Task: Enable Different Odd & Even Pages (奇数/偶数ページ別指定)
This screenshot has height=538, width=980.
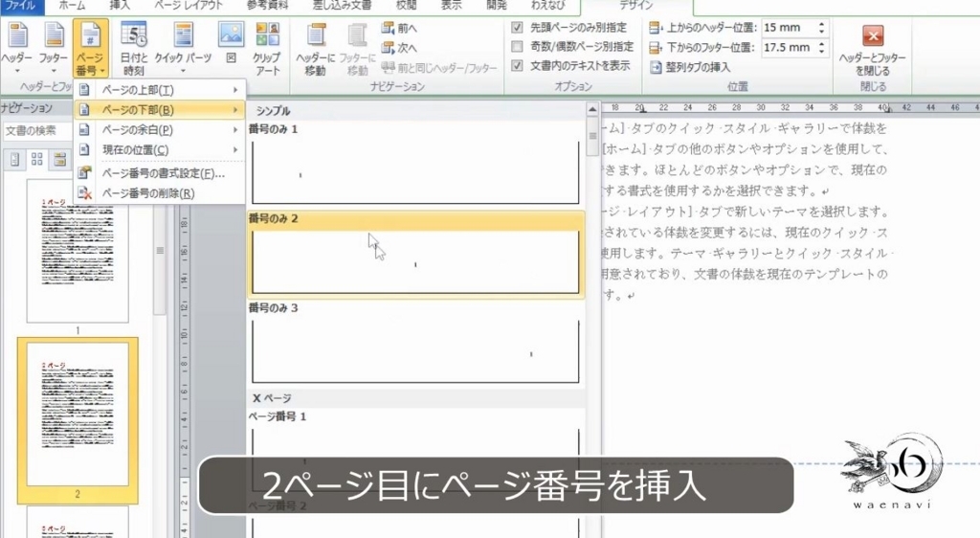Action: pos(517,46)
